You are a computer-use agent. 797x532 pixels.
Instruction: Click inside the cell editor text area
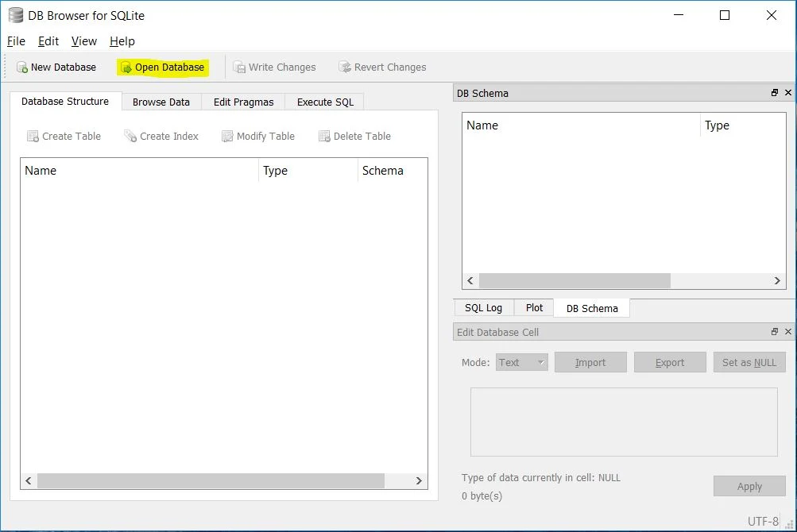click(624, 422)
